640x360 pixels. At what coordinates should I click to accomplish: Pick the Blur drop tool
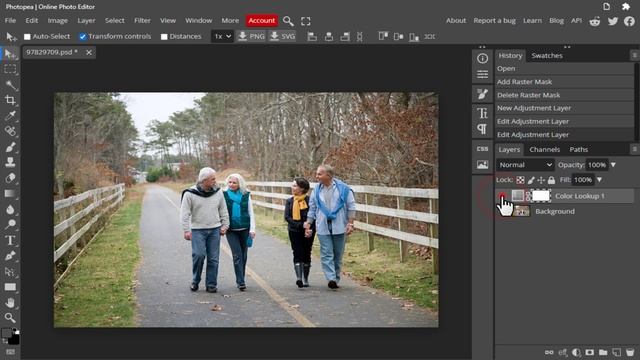10,209
